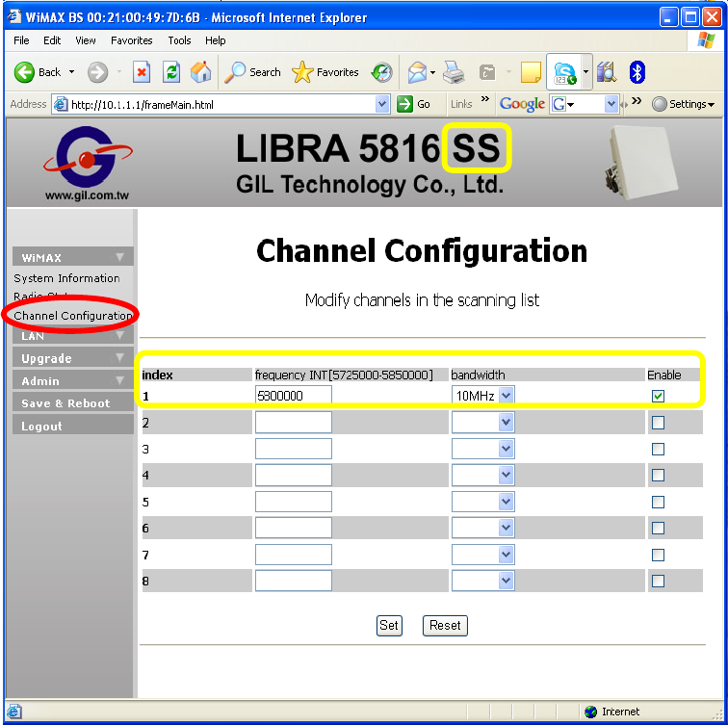
Task: Go to the Home page icon
Action: (x=200, y=72)
